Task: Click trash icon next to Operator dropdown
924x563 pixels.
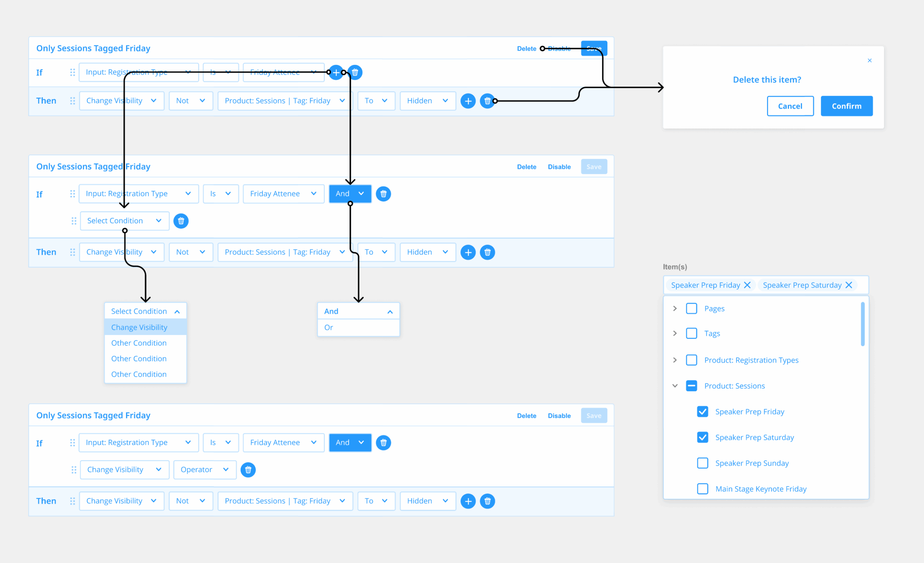Action: point(248,470)
